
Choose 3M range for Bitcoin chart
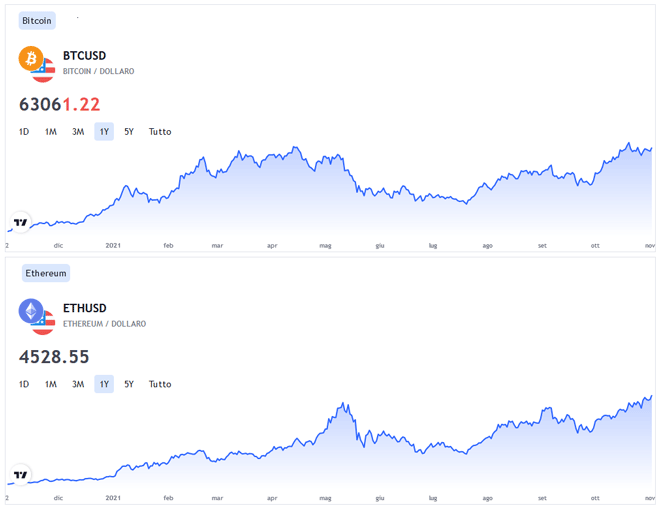(77, 132)
